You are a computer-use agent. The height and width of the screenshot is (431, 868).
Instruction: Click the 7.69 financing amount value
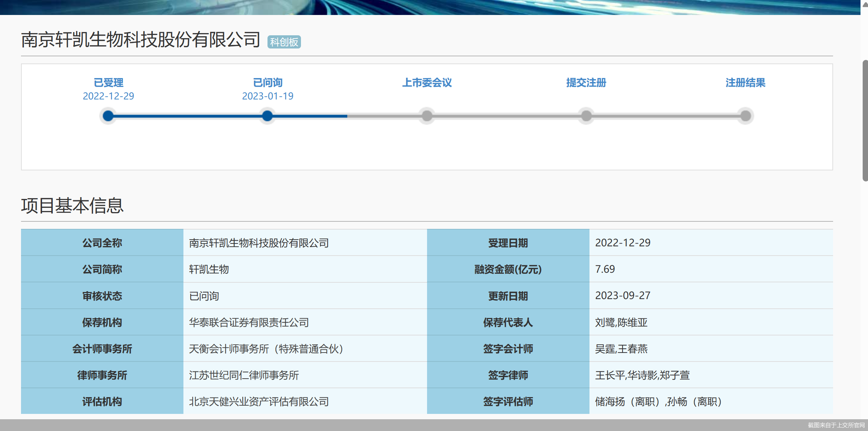(x=605, y=269)
